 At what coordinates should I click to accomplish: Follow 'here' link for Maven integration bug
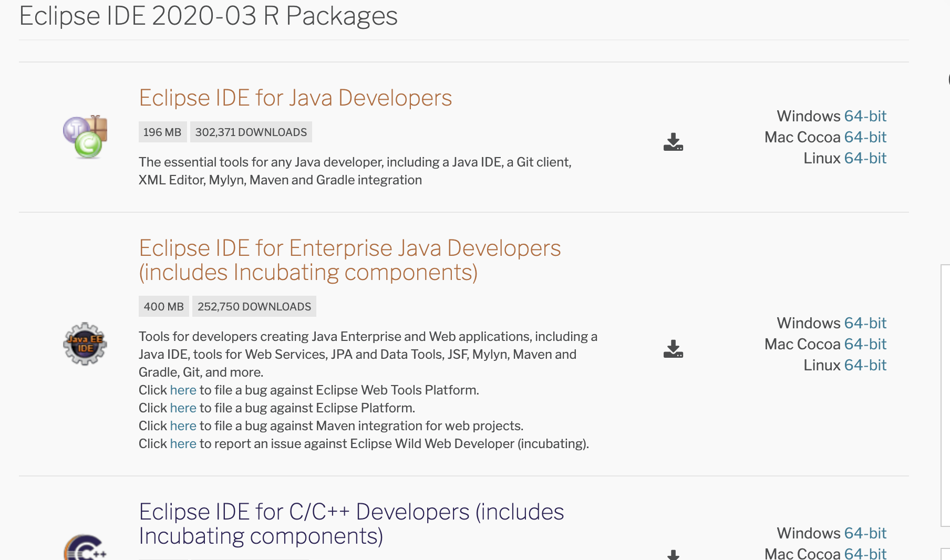coord(183,426)
